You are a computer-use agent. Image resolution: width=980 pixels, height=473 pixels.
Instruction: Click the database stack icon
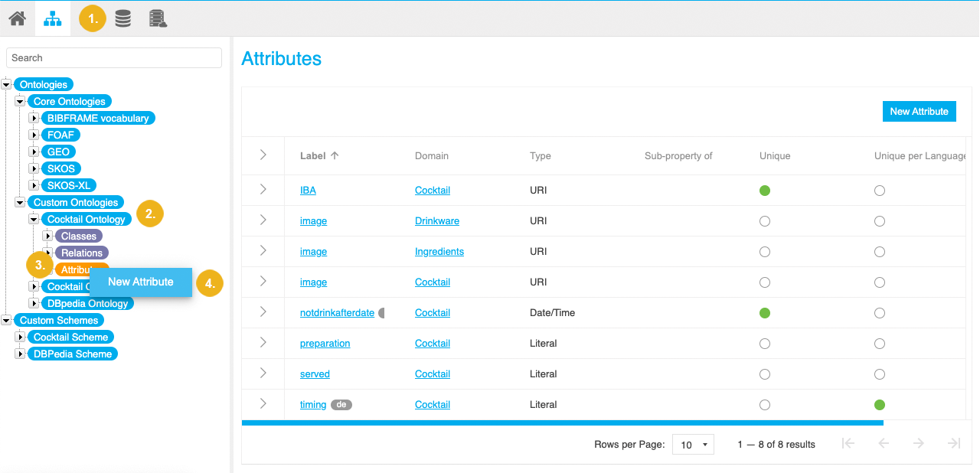122,19
